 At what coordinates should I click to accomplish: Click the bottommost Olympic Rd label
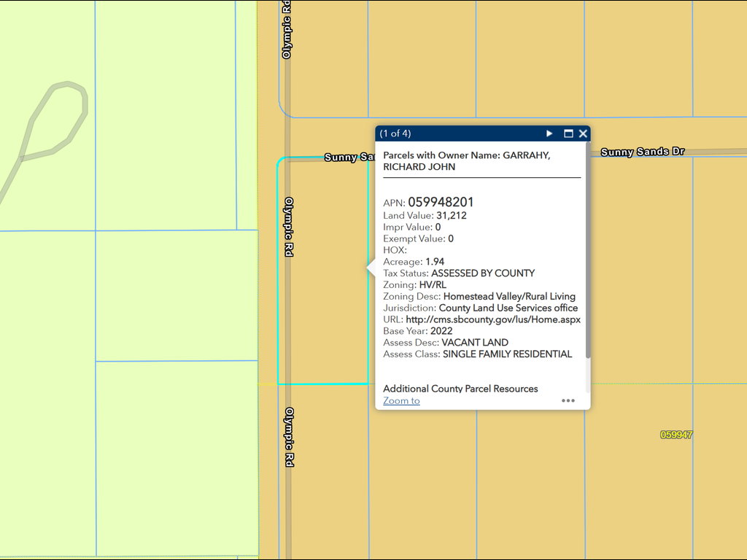[289, 437]
